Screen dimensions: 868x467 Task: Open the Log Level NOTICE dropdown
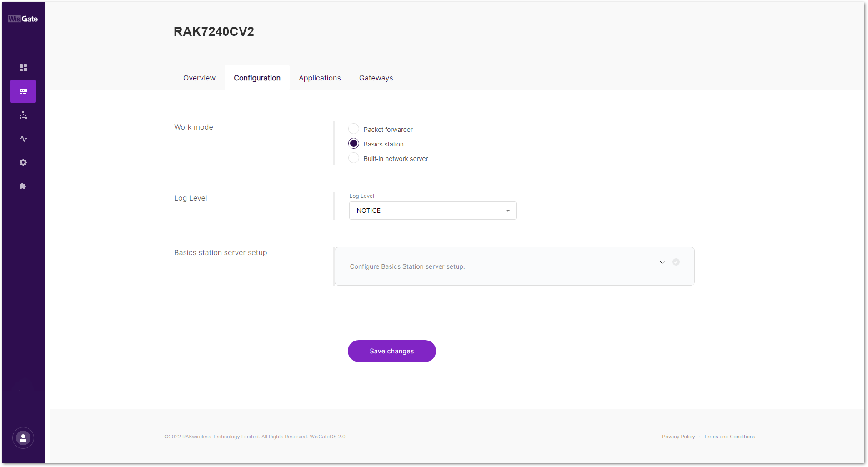(x=433, y=211)
